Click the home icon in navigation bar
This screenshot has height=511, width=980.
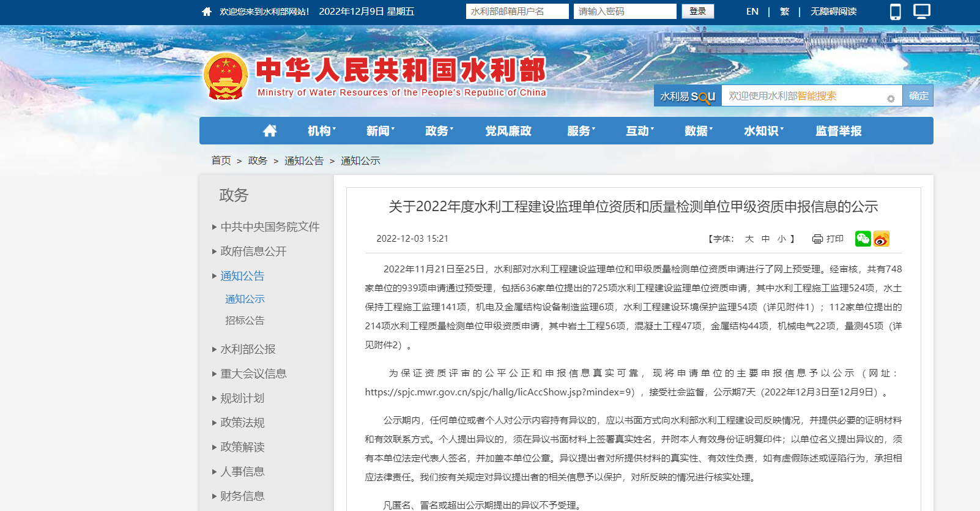(x=270, y=131)
